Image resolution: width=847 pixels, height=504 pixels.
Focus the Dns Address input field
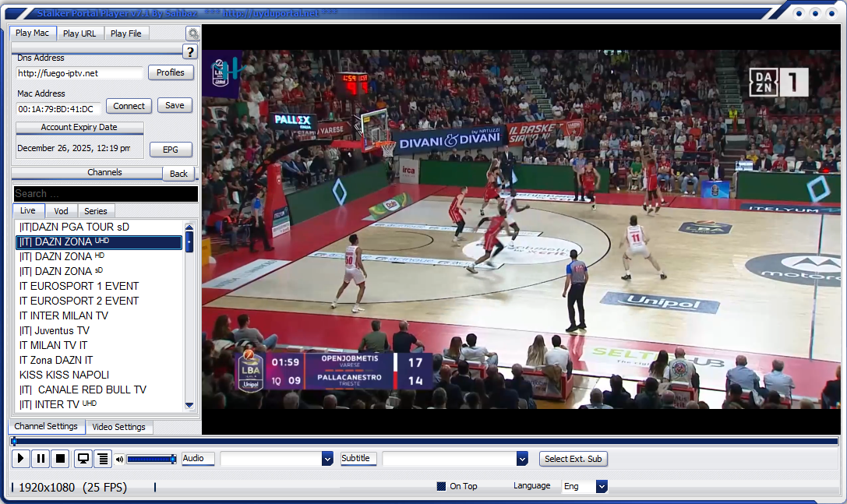pos(79,73)
